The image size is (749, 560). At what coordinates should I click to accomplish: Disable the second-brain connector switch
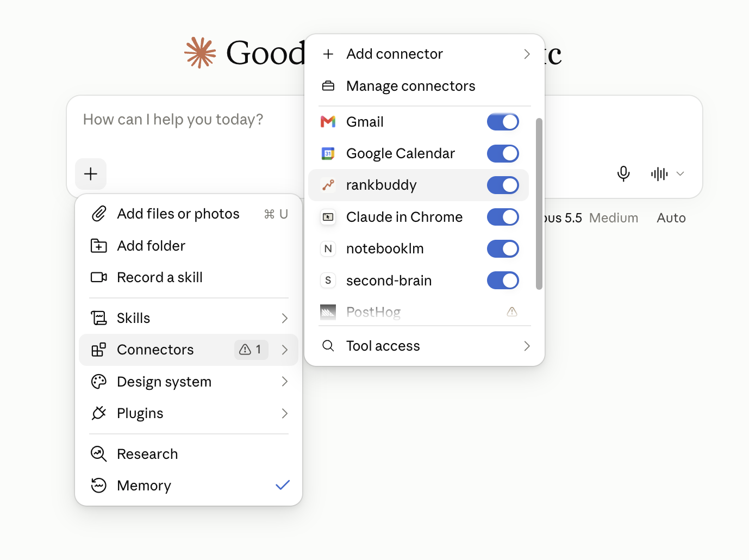point(503,281)
